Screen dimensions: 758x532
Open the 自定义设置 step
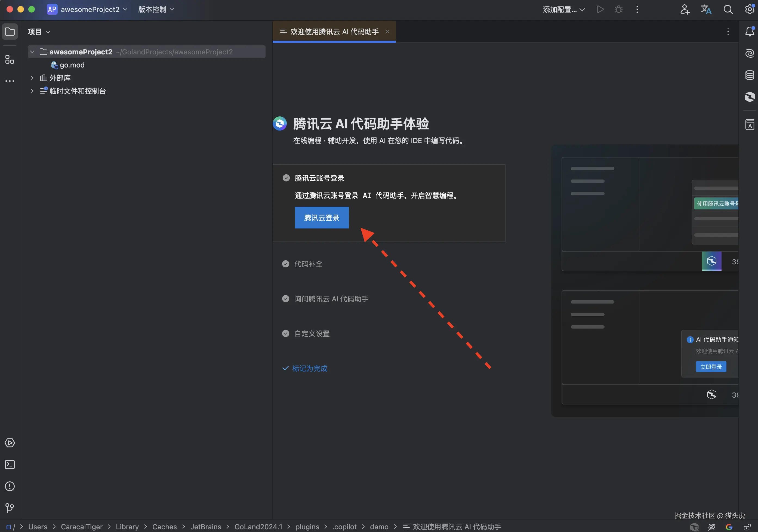pyautogui.click(x=312, y=334)
